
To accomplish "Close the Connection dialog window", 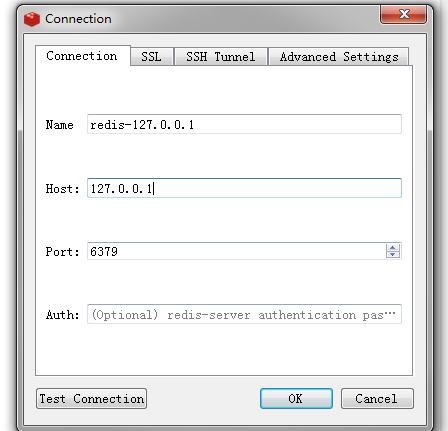I will click(x=403, y=14).
